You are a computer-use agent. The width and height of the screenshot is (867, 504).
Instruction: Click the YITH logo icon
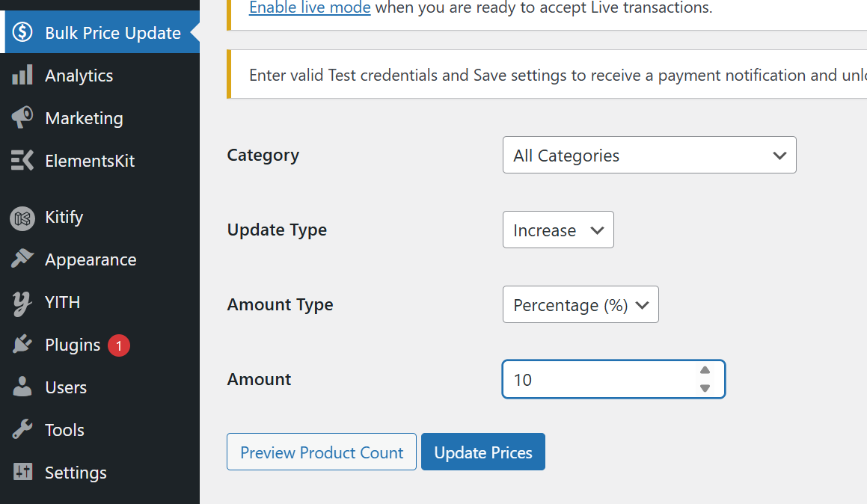click(22, 303)
